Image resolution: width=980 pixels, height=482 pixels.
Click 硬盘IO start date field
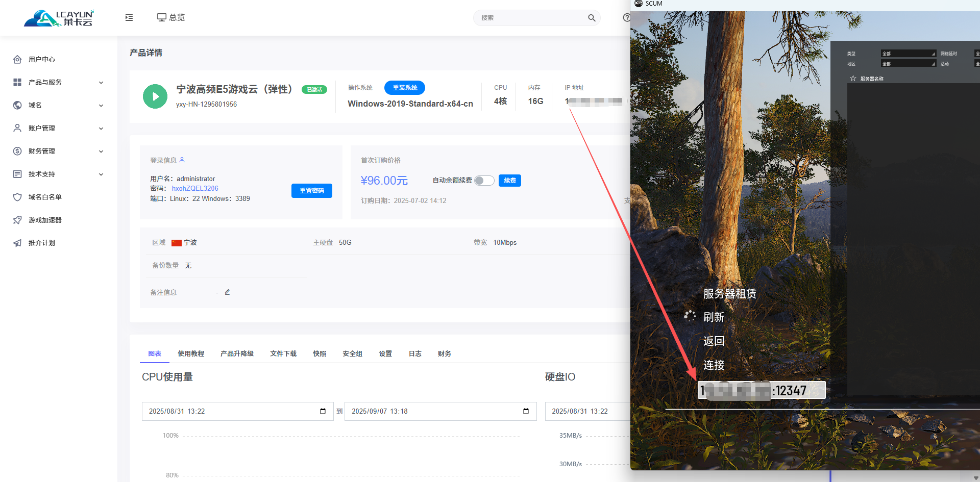pos(587,411)
